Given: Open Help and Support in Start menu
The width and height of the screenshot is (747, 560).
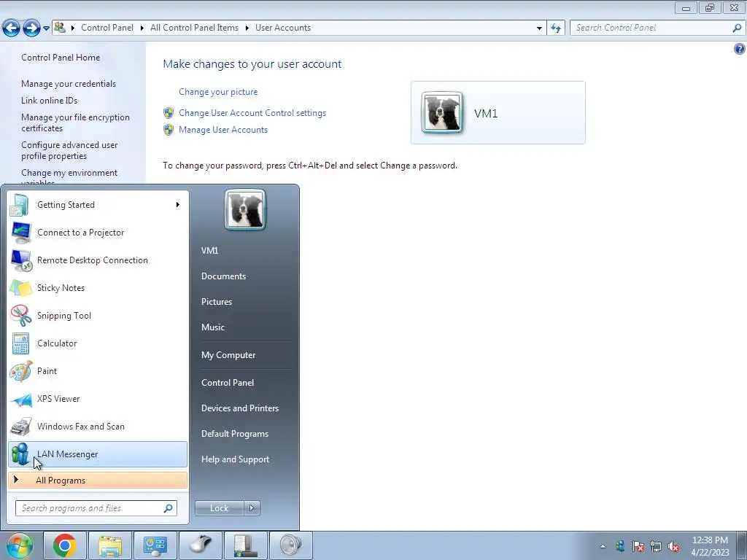Looking at the screenshot, I should pyautogui.click(x=236, y=459).
